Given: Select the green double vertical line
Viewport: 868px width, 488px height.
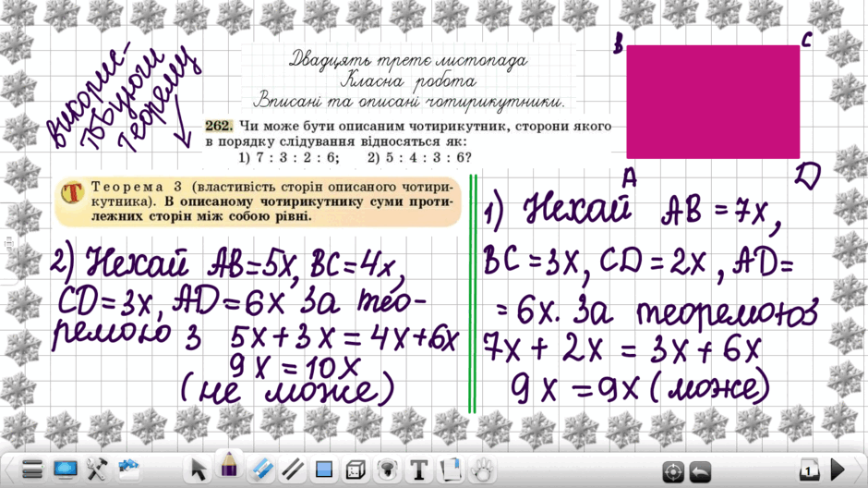Looking at the screenshot, I should click(x=472, y=294).
